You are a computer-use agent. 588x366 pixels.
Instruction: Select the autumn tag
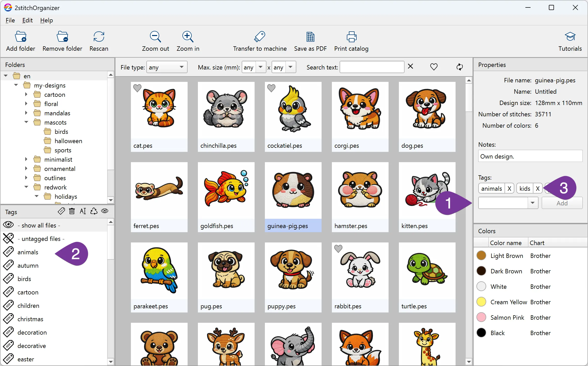(x=28, y=266)
